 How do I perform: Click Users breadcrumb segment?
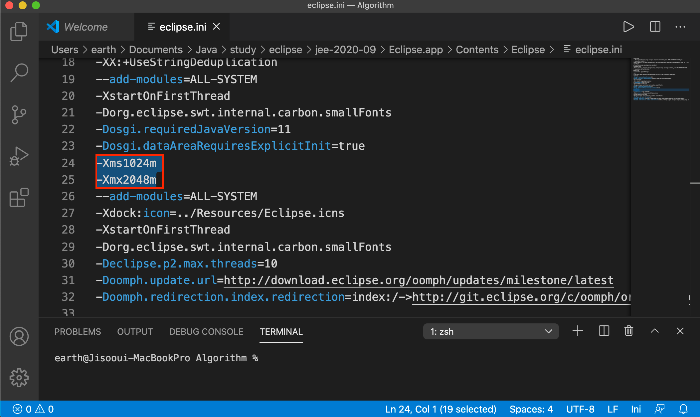click(x=65, y=50)
